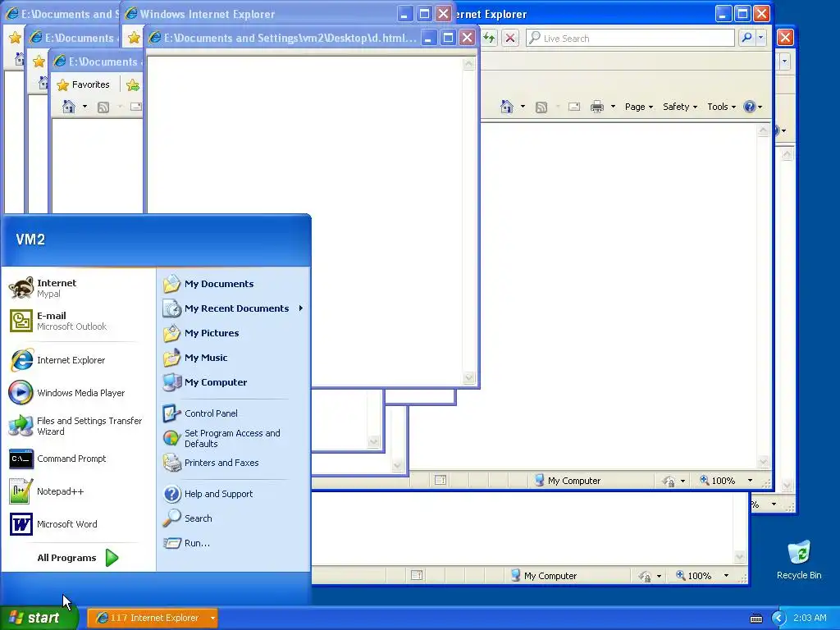Click Feeds icon below the Favorites button
The width and height of the screenshot is (840, 630).
click(103, 107)
